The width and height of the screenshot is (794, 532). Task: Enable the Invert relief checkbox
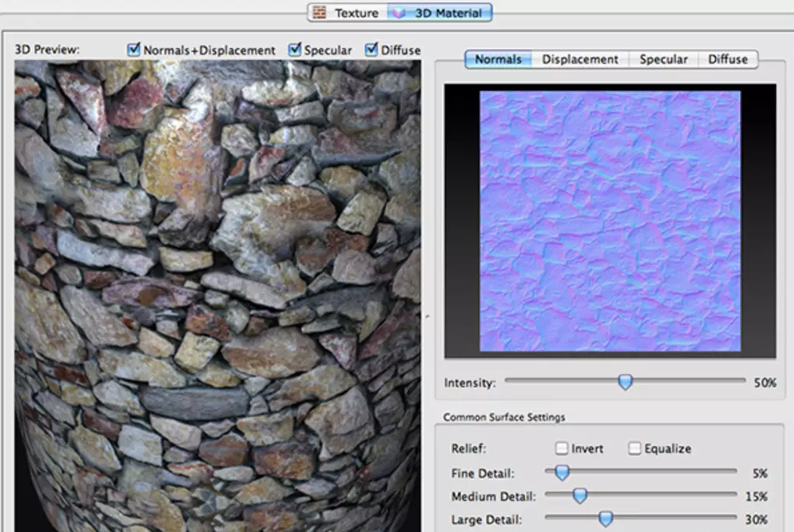(562, 448)
